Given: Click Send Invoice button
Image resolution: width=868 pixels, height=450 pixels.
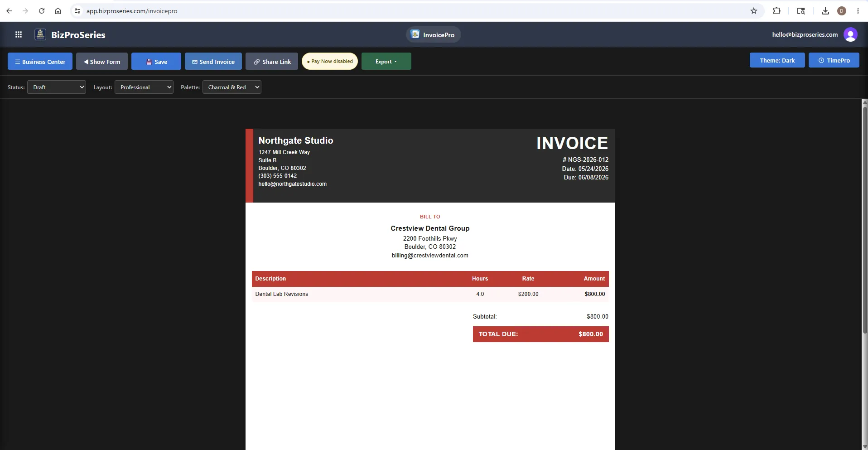Looking at the screenshot, I should [x=213, y=61].
